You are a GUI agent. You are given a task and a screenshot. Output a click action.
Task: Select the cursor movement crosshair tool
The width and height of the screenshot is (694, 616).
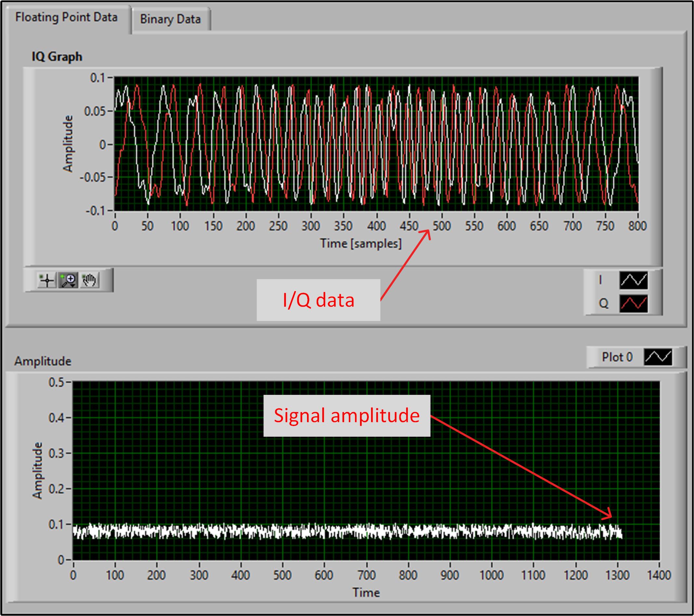click(x=47, y=280)
